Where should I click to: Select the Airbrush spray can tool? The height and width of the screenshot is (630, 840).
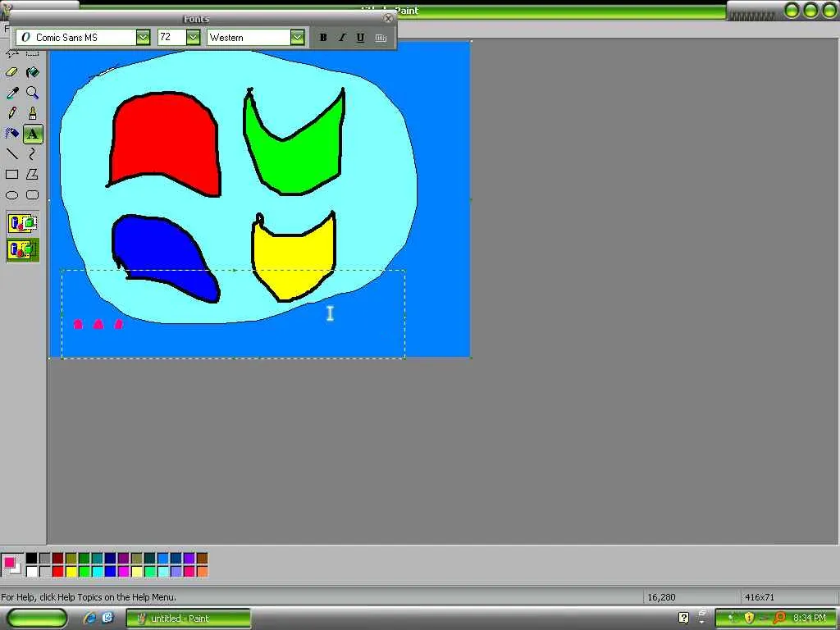[11, 134]
